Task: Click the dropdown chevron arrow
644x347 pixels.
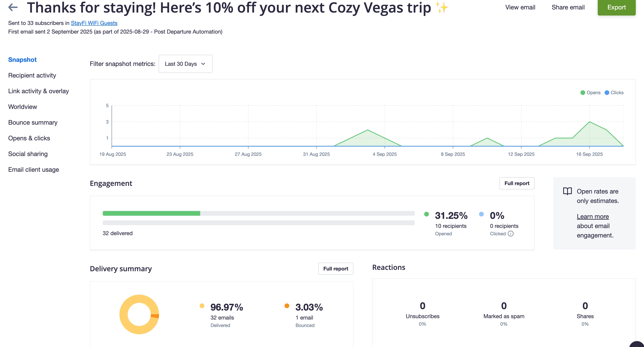Action: click(x=203, y=64)
